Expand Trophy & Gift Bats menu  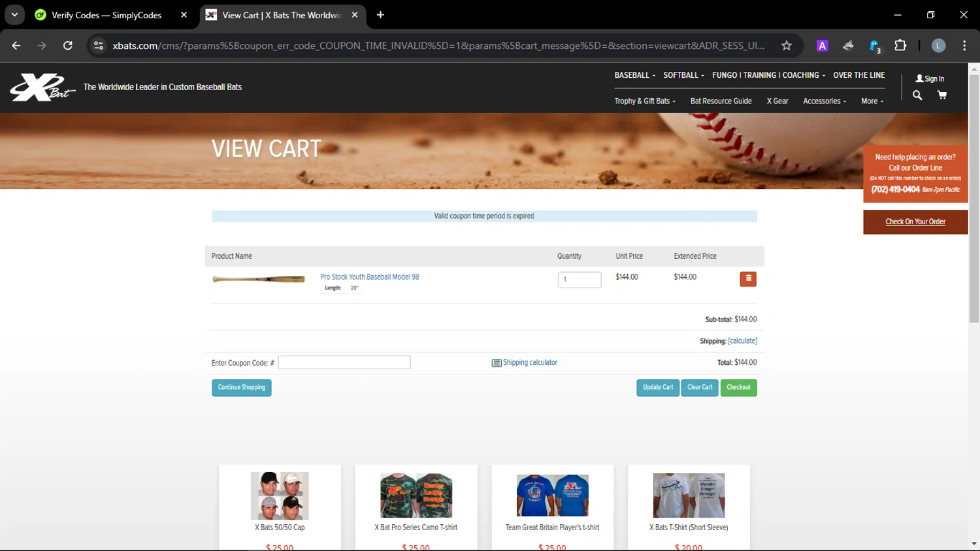point(645,101)
